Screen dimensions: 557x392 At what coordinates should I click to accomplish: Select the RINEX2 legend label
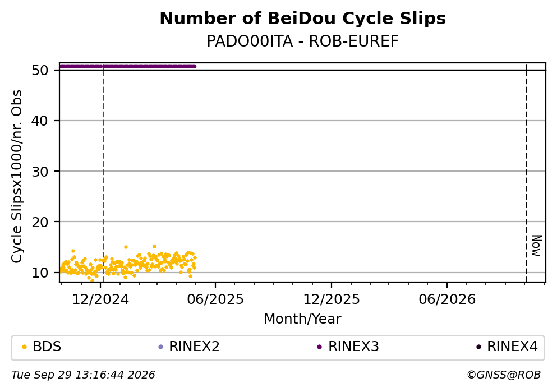click(194, 347)
